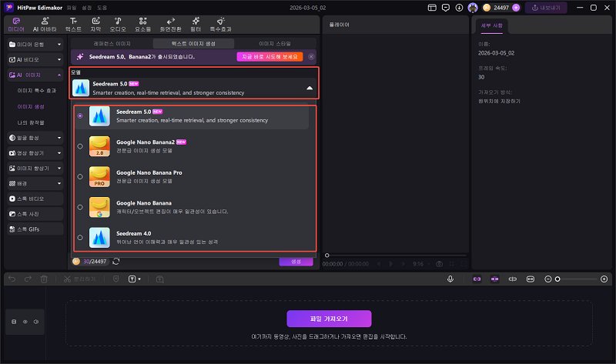Open the AI Avatar (AI 아바타) tool
The image size is (616, 364).
[x=45, y=25]
